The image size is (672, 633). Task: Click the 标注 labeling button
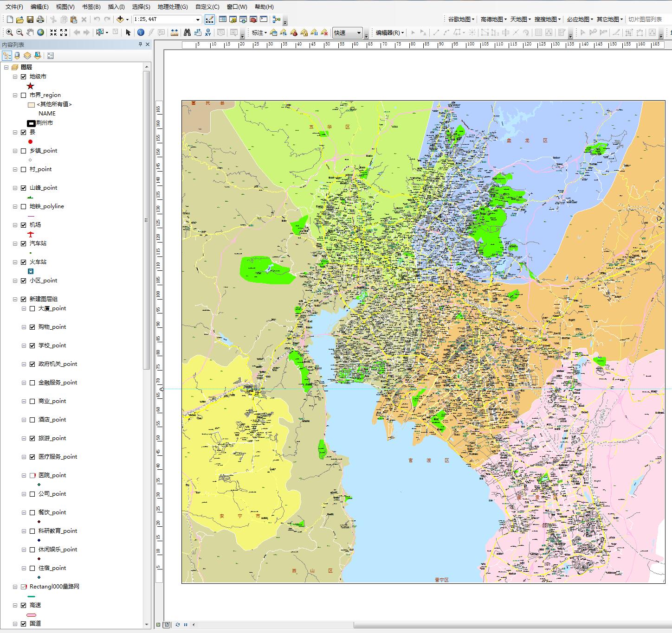pos(259,32)
